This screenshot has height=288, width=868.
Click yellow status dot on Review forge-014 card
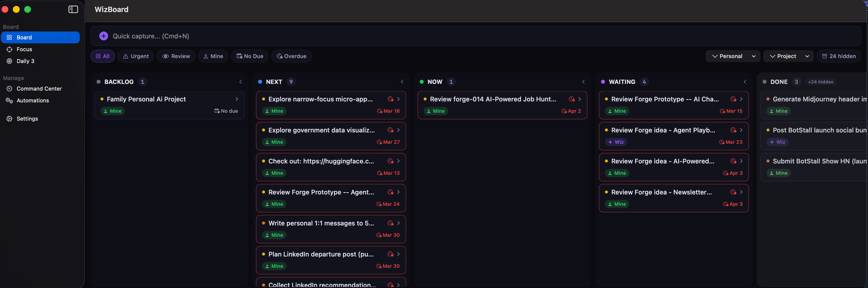(x=425, y=99)
